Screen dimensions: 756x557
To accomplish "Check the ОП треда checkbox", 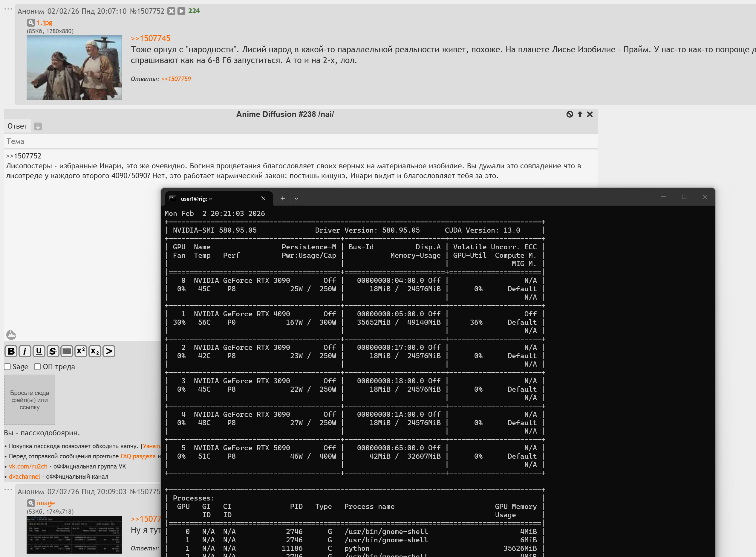I will (37, 367).
